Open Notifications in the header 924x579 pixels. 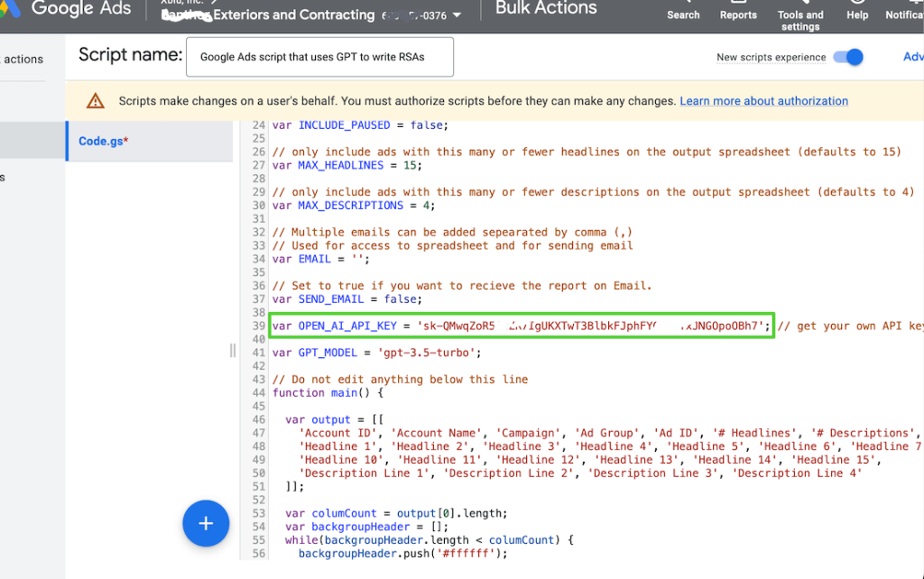point(904,12)
